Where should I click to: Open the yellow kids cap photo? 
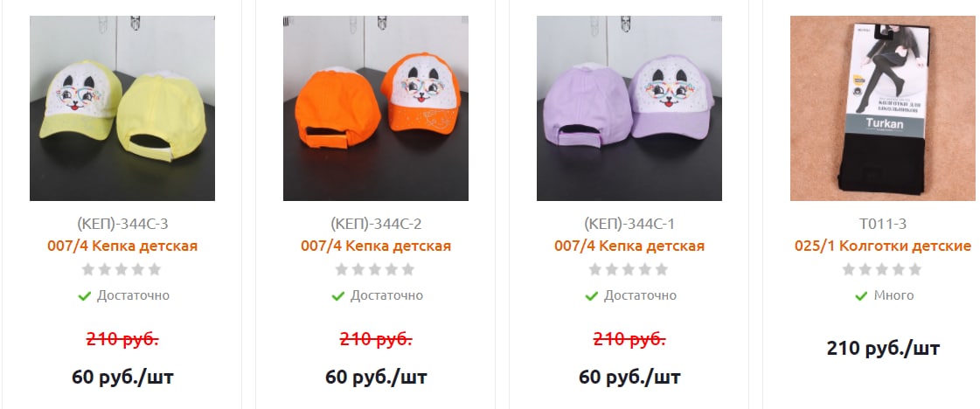[x=122, y=108]
